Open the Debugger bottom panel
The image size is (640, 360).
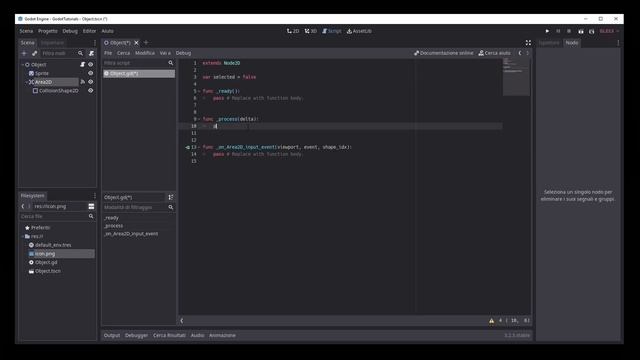coord(136,336)
